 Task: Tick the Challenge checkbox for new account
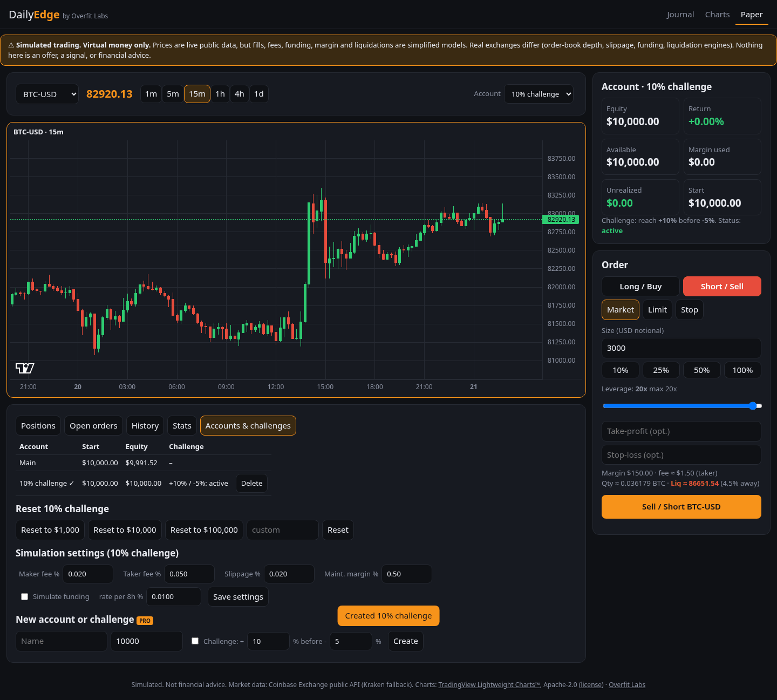click(x=195, y=641)
